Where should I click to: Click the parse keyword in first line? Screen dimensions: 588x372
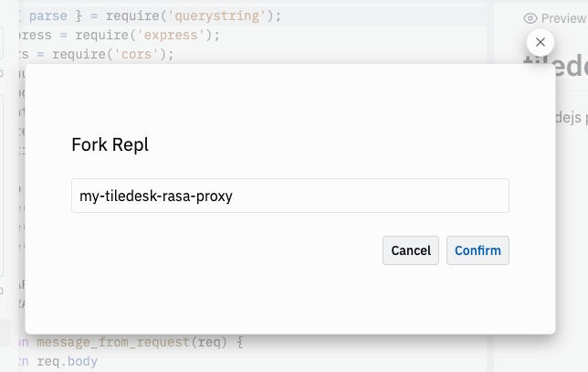[x=48, y=16]
